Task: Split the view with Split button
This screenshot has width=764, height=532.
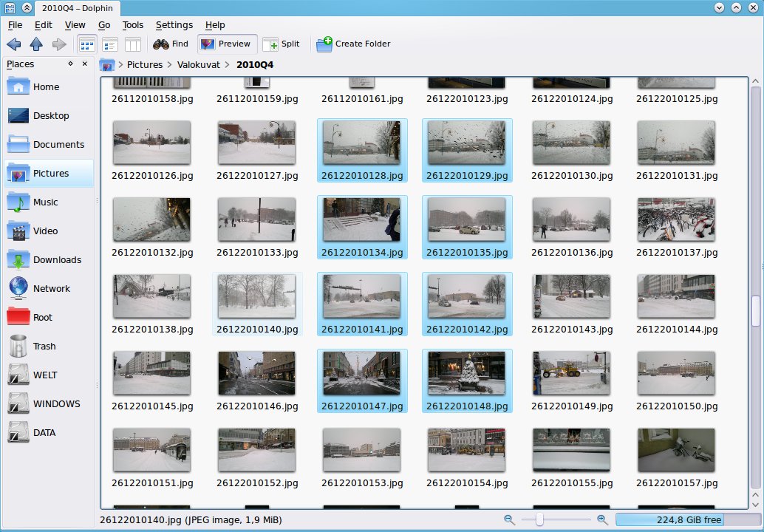Action: [281, 44]
